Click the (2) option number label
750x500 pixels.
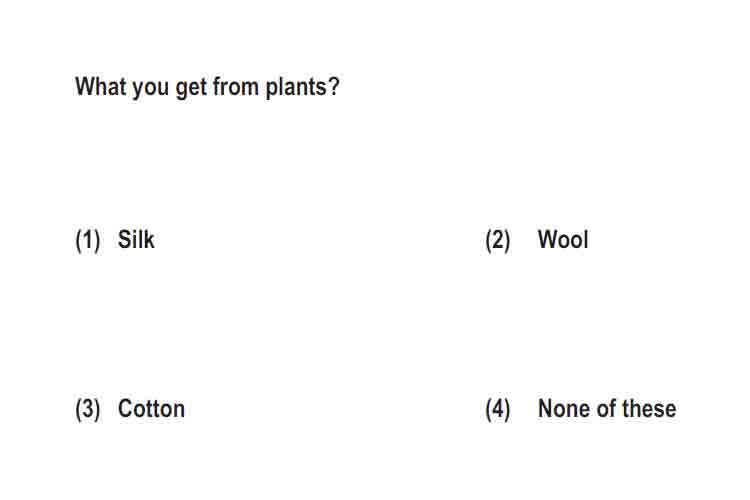498,240
